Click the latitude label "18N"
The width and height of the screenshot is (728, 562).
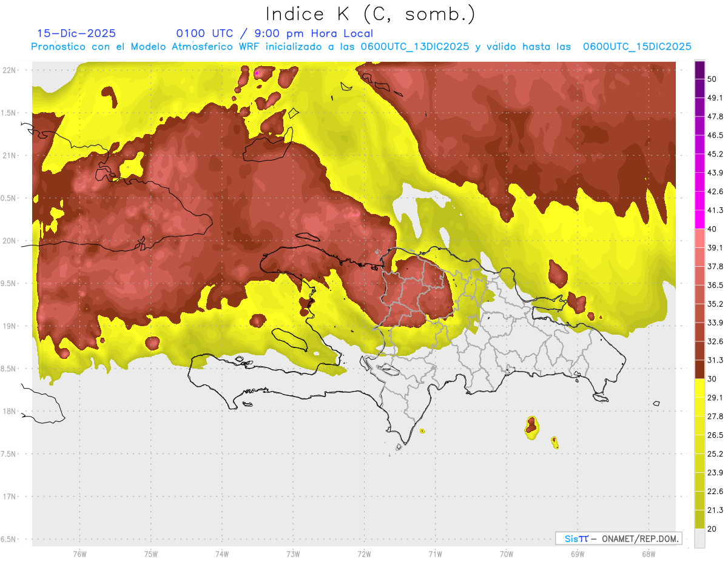coord(10,411)
